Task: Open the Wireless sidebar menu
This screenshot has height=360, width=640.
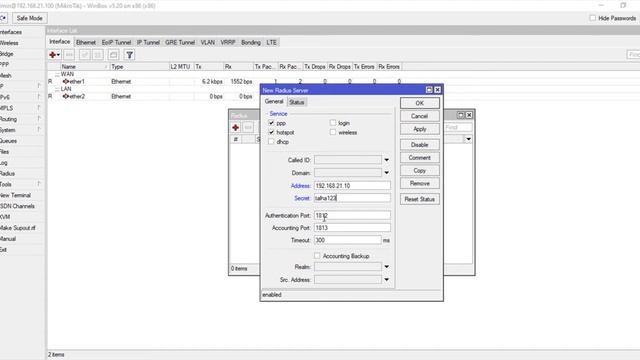Action: tap(9, 43)
